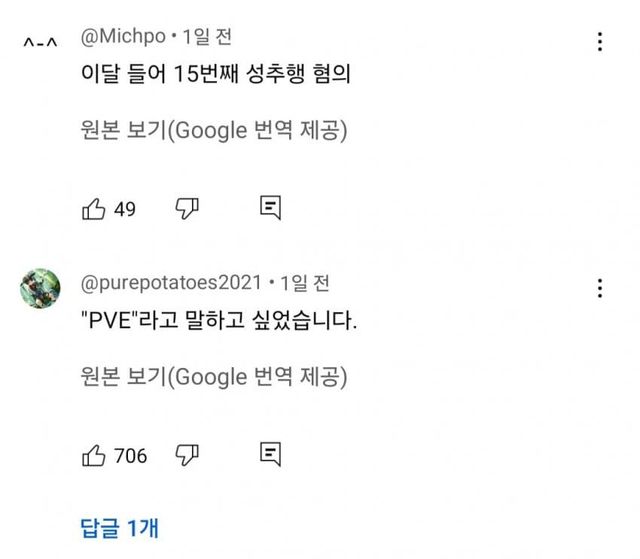Dislike the @purepotatoes2021 comment

pyautogui.click(x=187, y=455)
